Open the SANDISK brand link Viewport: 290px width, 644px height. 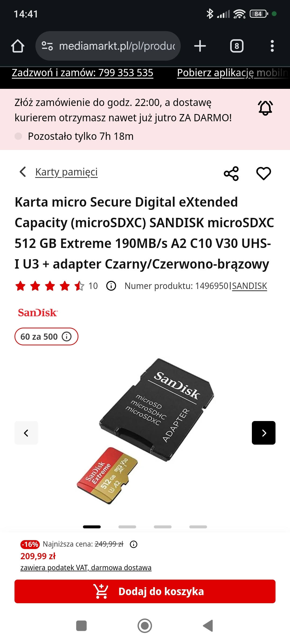tap(249, 286)
